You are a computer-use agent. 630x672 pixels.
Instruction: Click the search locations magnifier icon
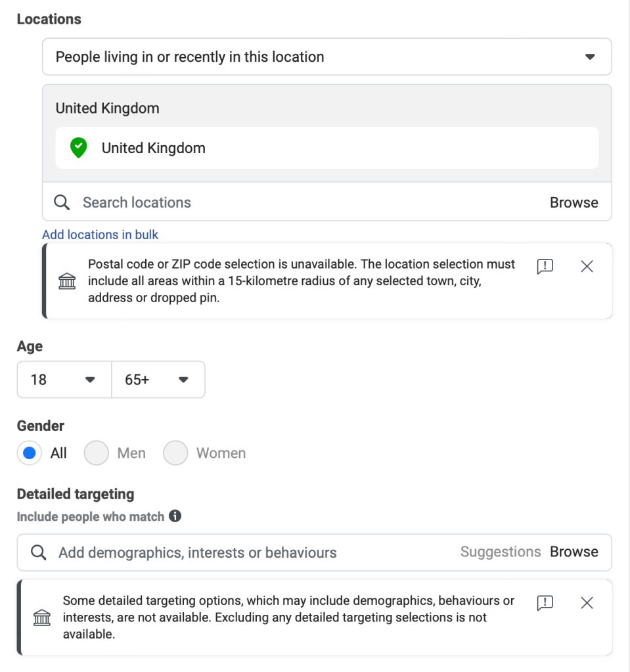62,202
